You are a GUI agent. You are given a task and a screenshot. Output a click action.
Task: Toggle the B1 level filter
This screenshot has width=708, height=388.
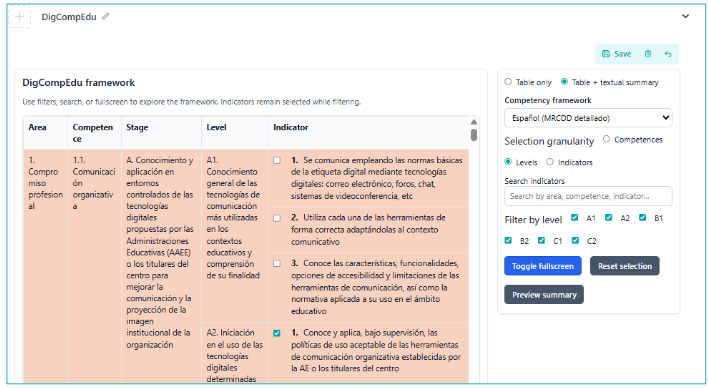[x=643, y=218]
